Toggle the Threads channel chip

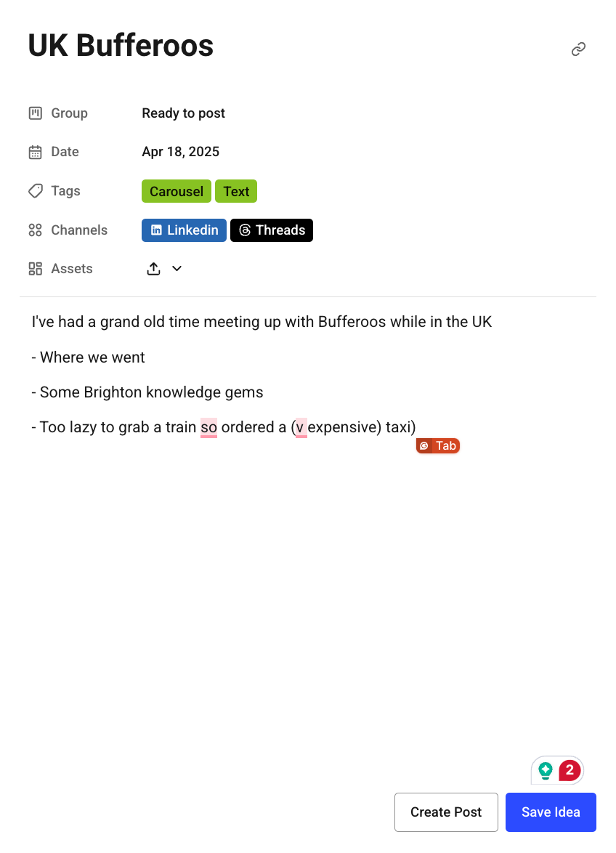click(272, 230)
